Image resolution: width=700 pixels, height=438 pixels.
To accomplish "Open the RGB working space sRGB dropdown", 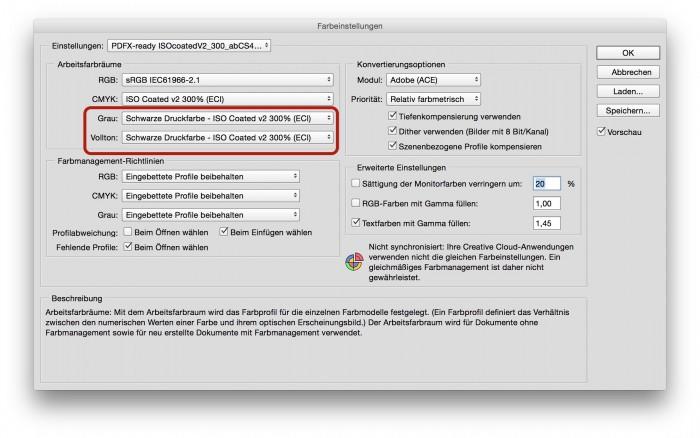I will coord(228,80).
